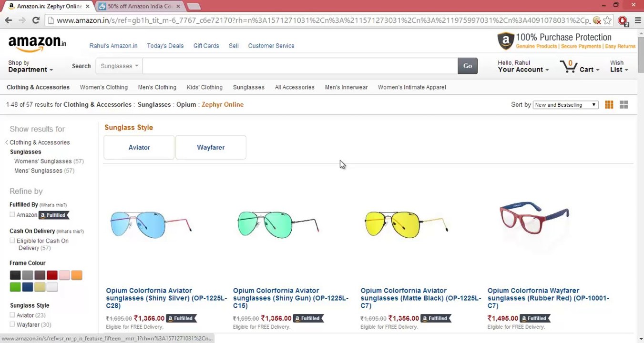The width and height of the screenshot is (644, 343).
Task: Open the yellow lens aviator thumbnail
Action: click(x=406, y=224)
